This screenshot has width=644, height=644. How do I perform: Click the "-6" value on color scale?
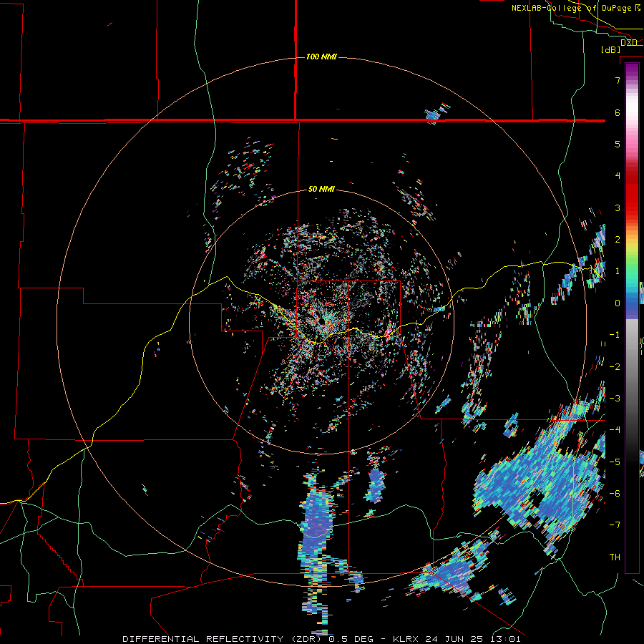pyautogui.click(x=615, y=494)
